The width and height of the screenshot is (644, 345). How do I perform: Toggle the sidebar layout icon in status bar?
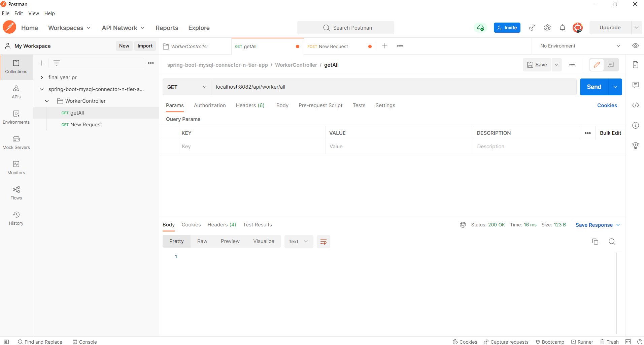pyautogui.click(x=6, y=342)
